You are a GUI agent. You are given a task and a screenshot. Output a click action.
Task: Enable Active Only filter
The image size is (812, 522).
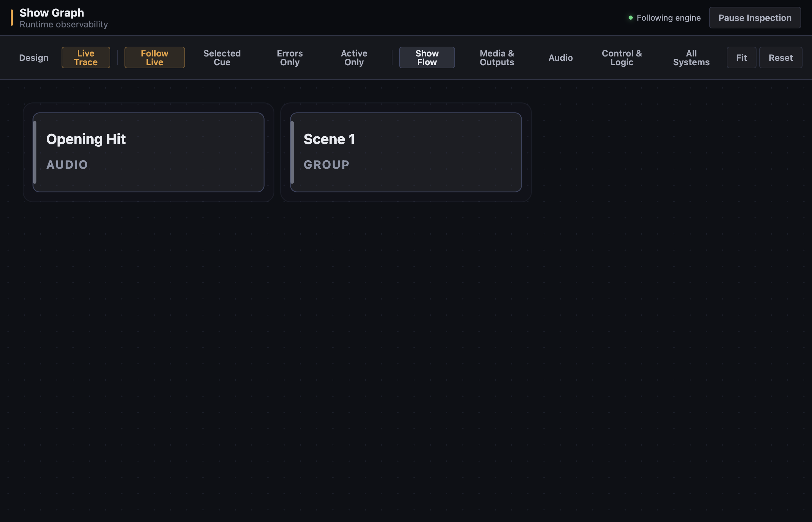pyautogui.click(x=354, y=57)
